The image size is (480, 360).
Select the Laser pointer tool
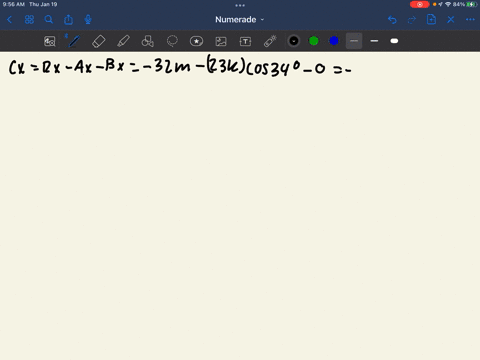click(x=270, y=41)
